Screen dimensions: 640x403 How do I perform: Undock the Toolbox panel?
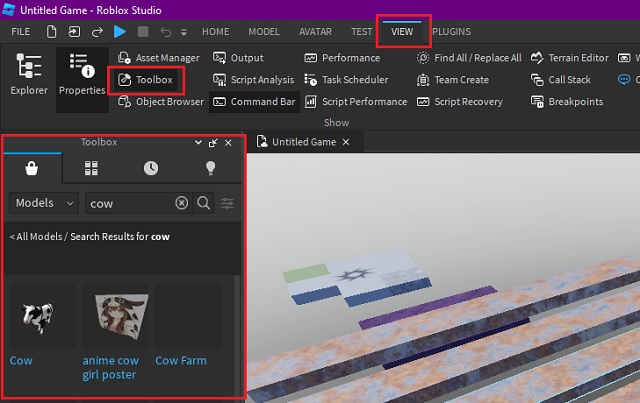point(213,142)
